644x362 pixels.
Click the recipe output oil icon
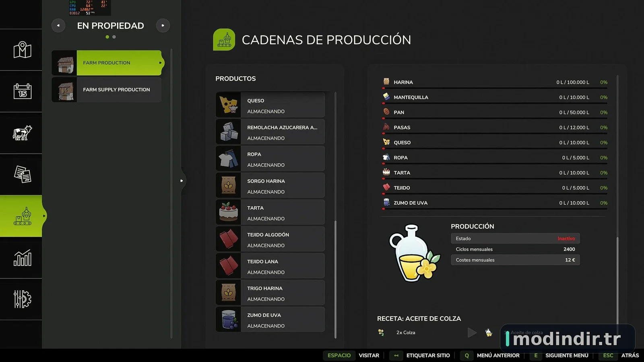[489, 333]
